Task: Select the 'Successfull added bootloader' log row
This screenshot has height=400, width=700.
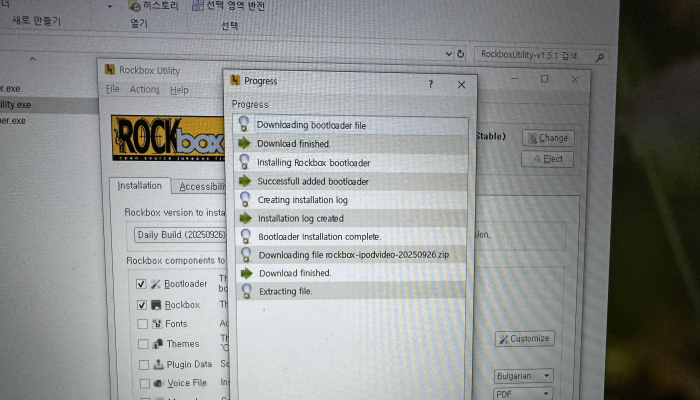Action: pyautogui.click(x=352, y=181)
